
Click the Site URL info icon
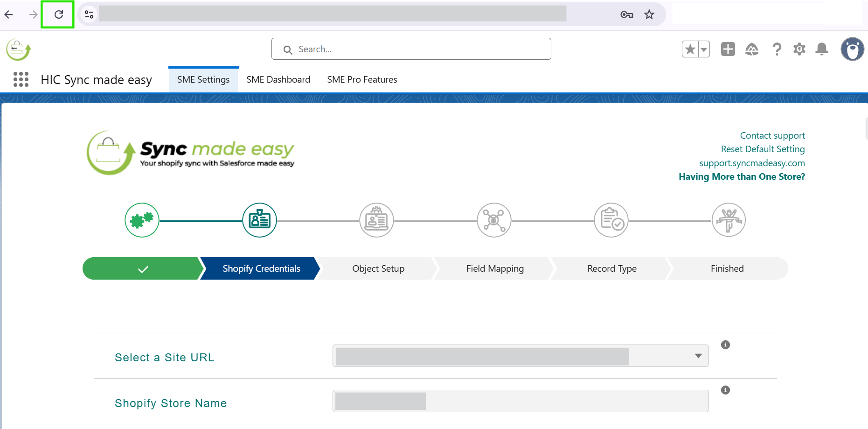click(725, 345)
